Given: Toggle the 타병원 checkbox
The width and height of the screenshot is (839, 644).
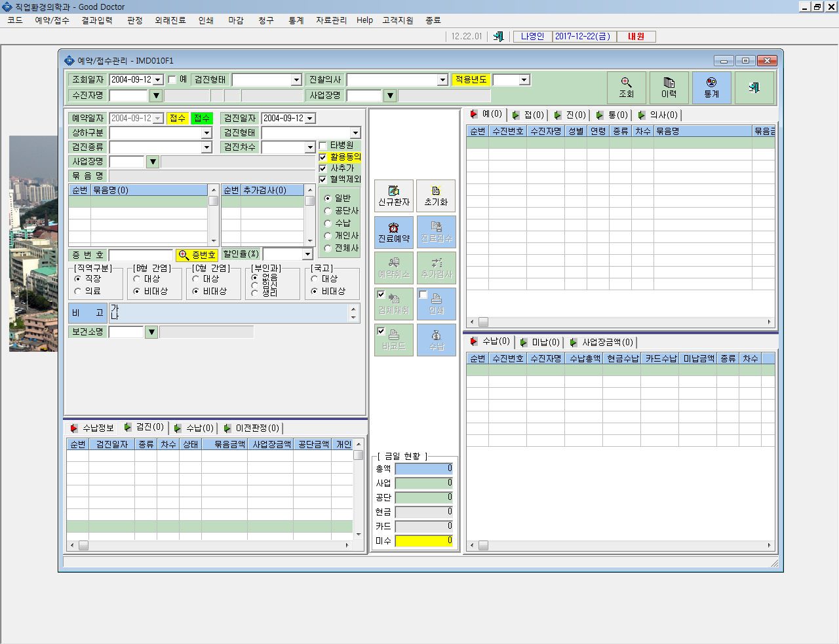Looking at the screenshot, I should coord(323,145).
